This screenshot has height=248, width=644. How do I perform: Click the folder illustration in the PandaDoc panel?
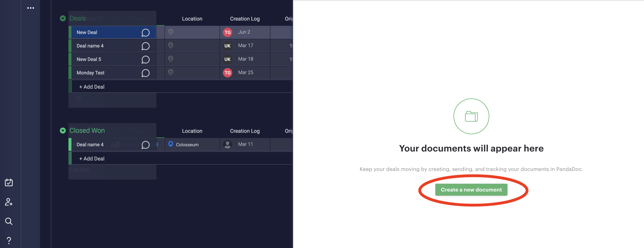pyautogui.click(x=471, y=116)
